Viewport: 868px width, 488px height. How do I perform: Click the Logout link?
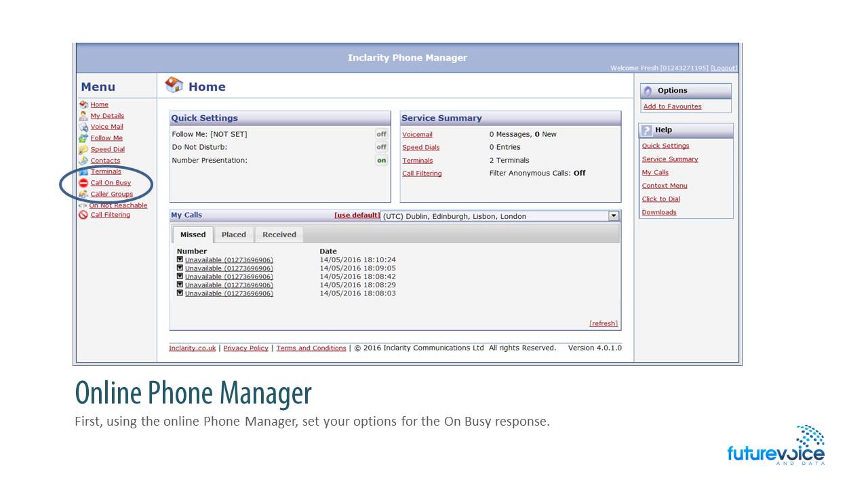(x=724, y=68)
